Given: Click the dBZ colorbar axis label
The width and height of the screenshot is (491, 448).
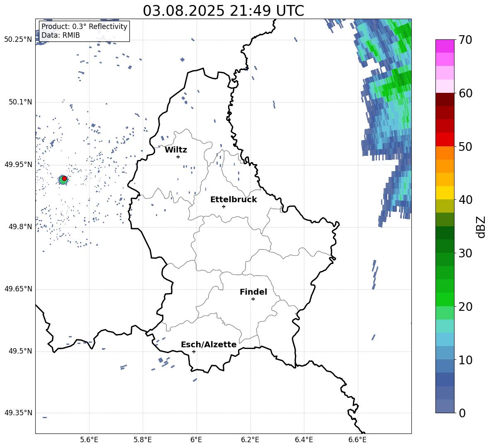Looking at the screenshot, I should pos(481,227).
